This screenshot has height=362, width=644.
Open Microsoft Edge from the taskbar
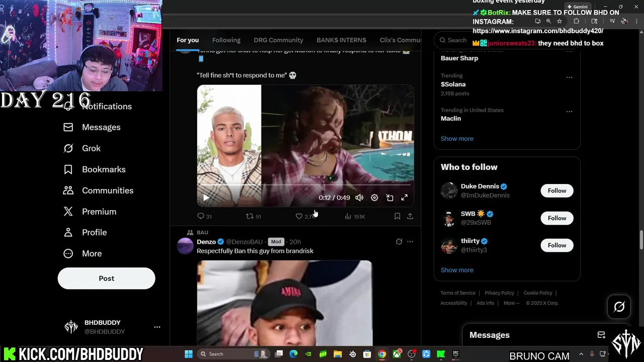[x=294, y=354]
